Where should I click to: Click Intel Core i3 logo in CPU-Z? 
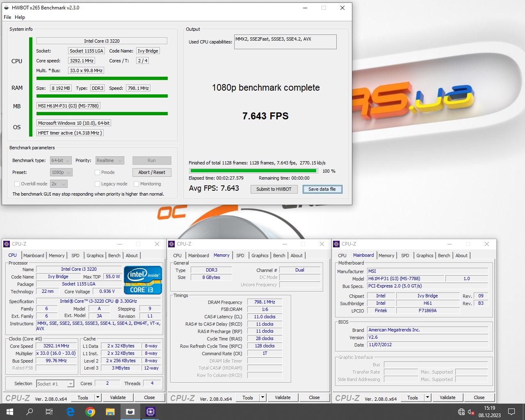tap(143, 280)
